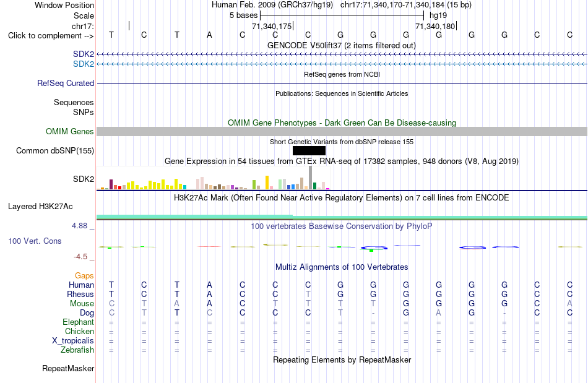Click the 'chr17:' ruler label

pos(82,26)
